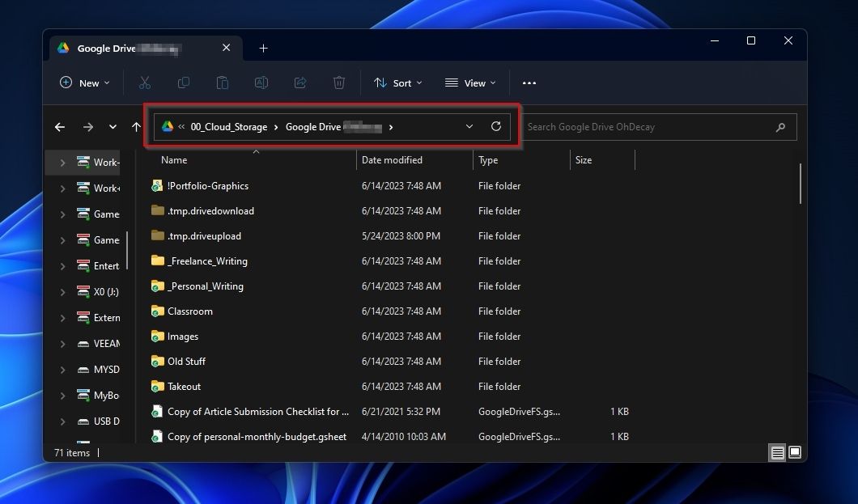Toggle the recent locations chevron next to navigation arrows

click(x=113, y=127)
